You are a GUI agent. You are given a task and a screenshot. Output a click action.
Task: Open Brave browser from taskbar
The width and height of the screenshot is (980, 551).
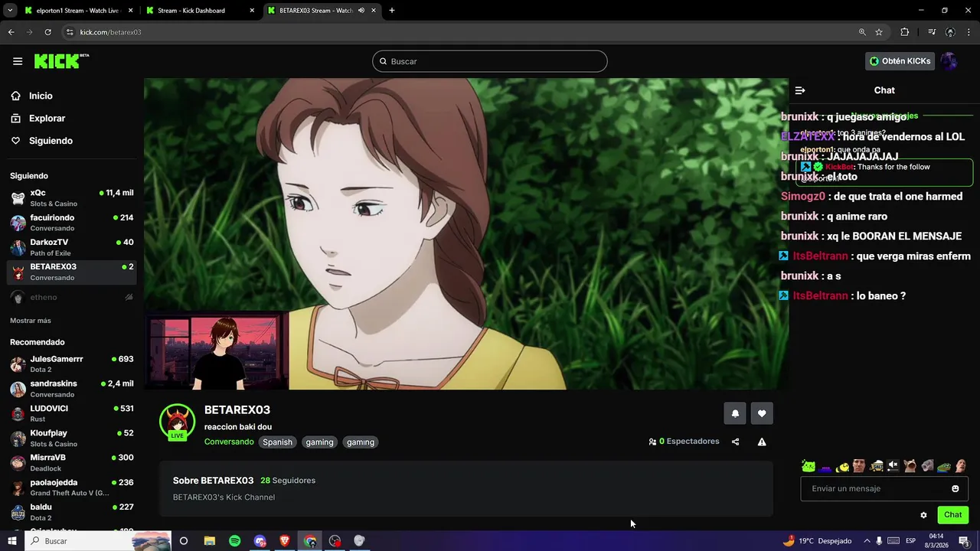(x=285, y=541)
